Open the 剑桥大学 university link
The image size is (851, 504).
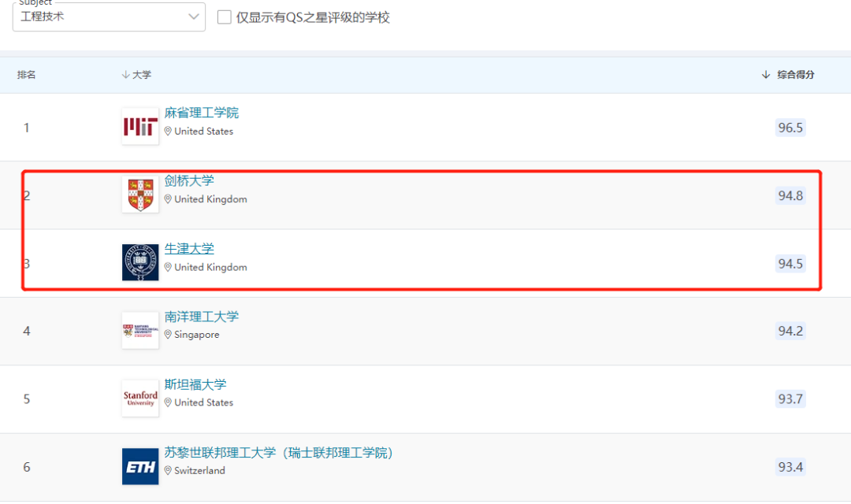click(189, 180)
